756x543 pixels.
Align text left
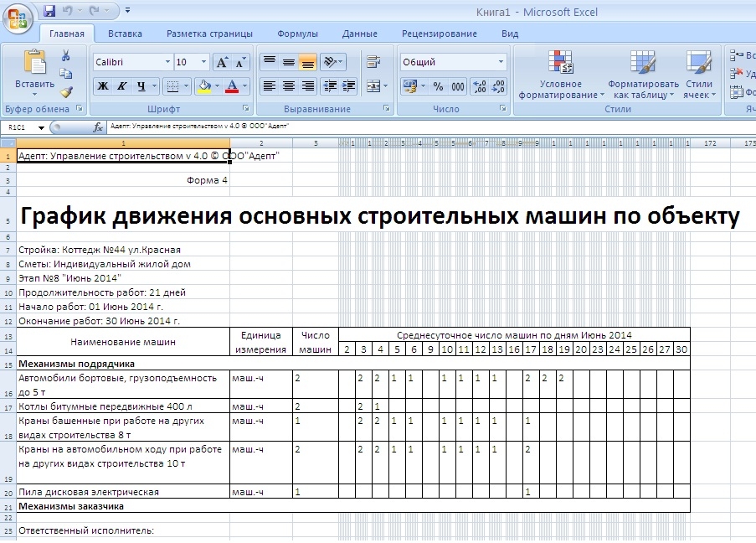click(270, 86)
